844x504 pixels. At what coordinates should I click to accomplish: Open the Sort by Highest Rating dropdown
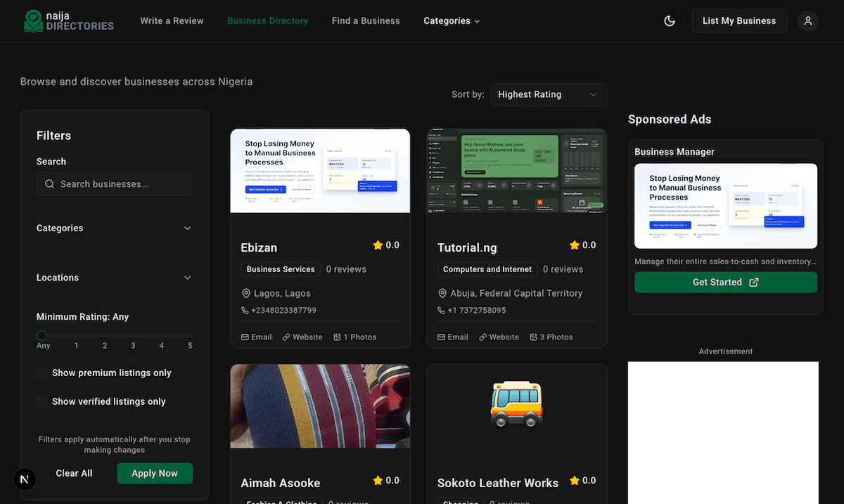(x=547, y=94)
